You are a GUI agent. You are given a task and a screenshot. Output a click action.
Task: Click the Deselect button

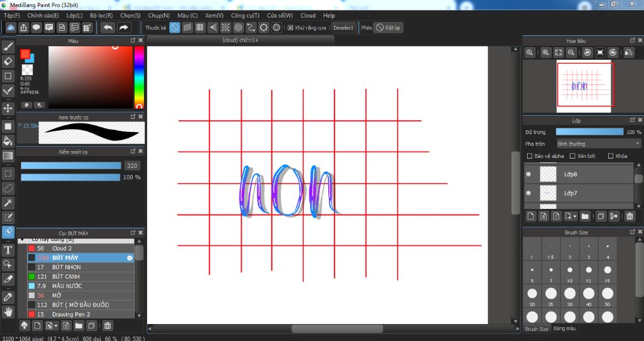pos(343,28)
